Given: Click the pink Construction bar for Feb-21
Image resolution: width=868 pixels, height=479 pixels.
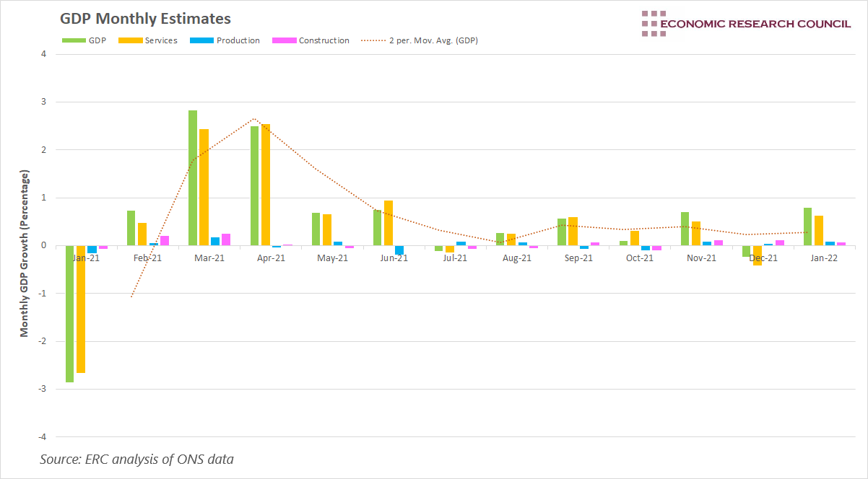Looking at the screenshot, I should tap(165, 240).
